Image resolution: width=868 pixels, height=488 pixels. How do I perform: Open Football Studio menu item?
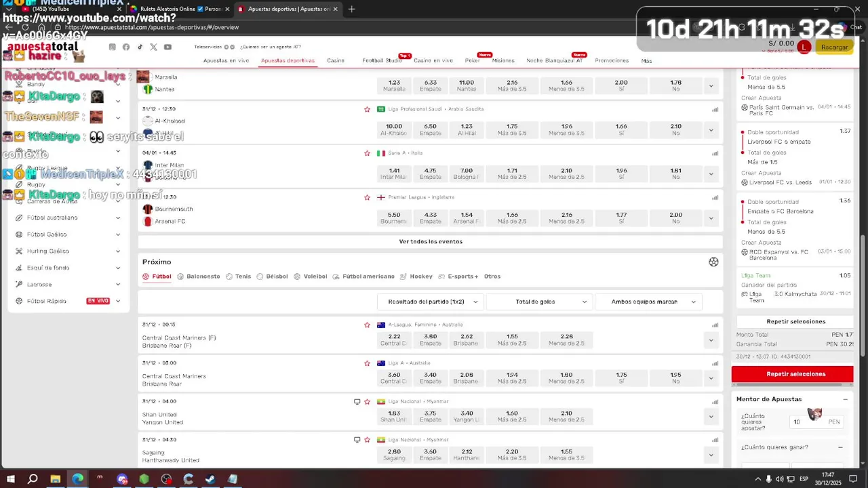[382, 61]
